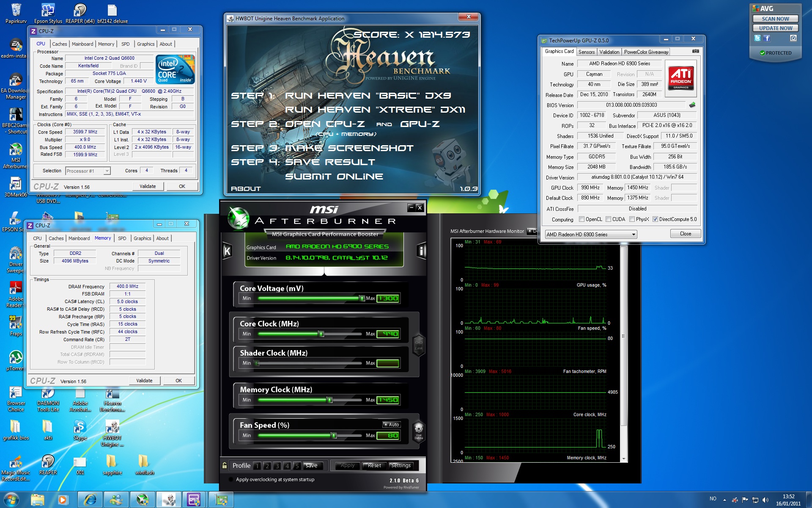Click OK in the lower CPU-Z window
The height and width of the screenshot is (508, 812).
[179, 381]
